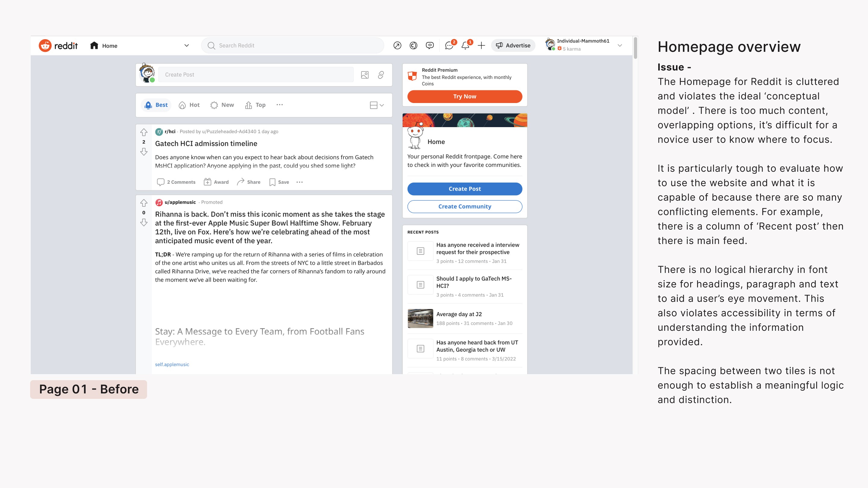Click the Create Community button
868x488 pixels.
tap(465, 206)
